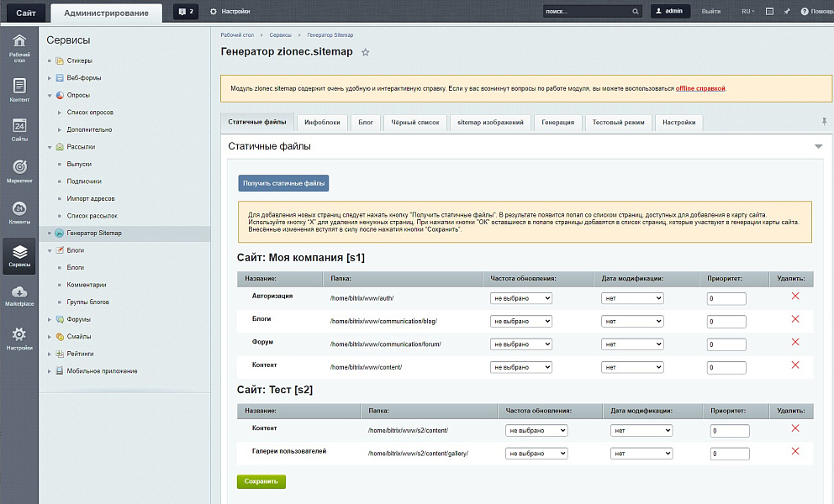834x504 pixels.
Task: Open update frequency dropdown for Авторизация
Action: pos(521,298)
